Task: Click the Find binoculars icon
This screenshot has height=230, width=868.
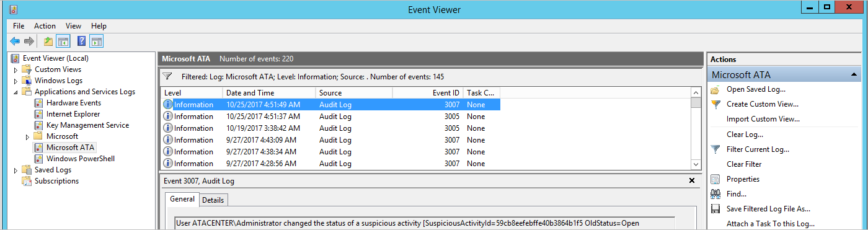Action: 715,194
